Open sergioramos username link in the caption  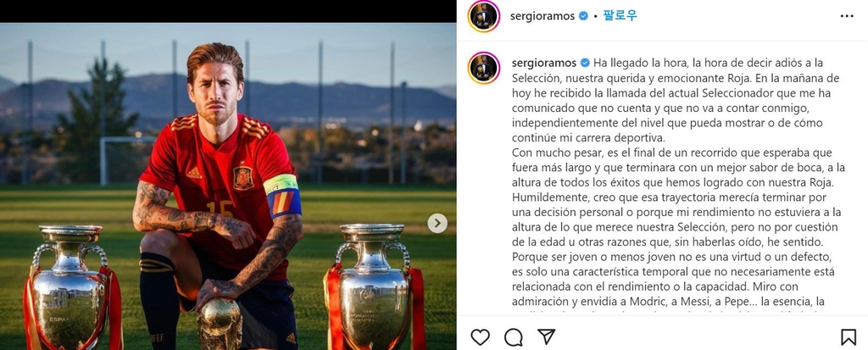(544, 63)
